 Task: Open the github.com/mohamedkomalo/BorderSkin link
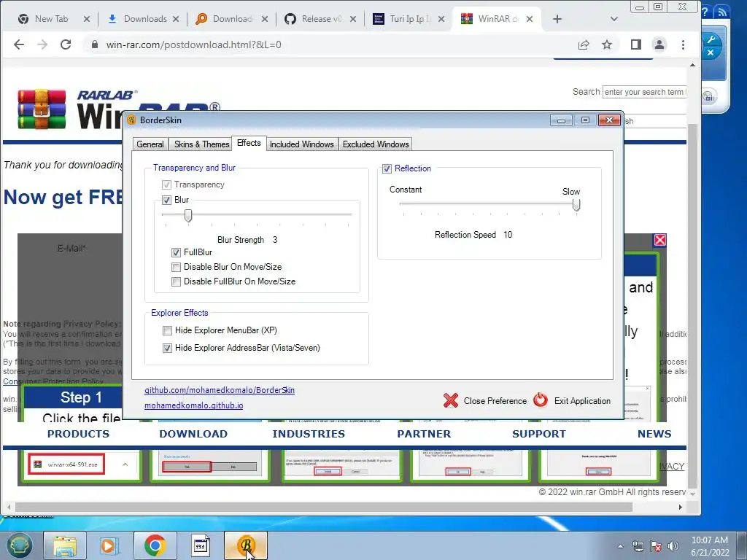220,390
